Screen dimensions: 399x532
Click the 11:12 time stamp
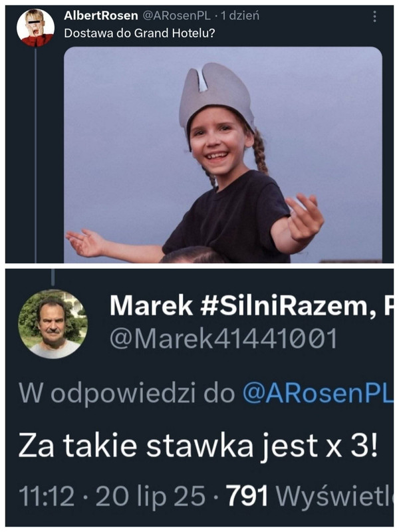[x=47, y=496]
